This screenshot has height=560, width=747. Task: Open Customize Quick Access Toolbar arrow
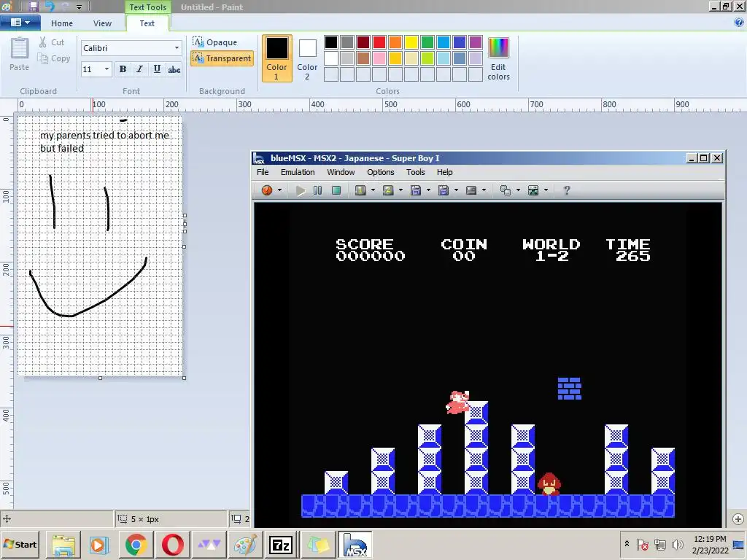(79, 7)
